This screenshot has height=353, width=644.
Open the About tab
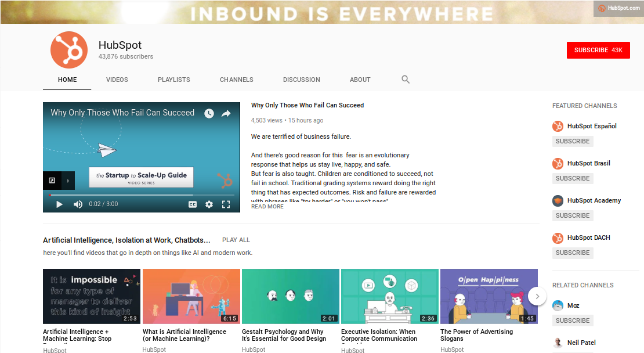(x=360, y=80)
